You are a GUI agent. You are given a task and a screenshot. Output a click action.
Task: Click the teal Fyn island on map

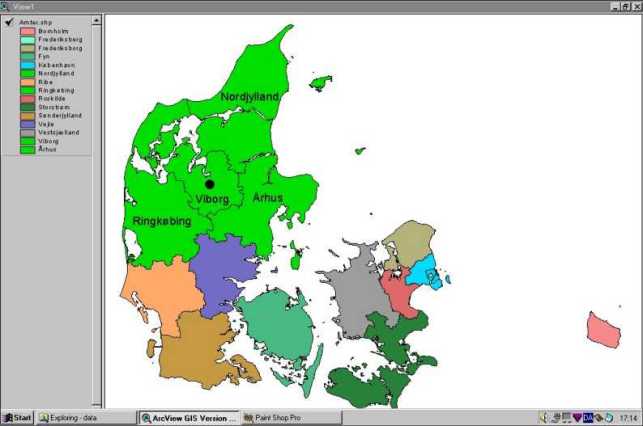[x=281, y=324]
